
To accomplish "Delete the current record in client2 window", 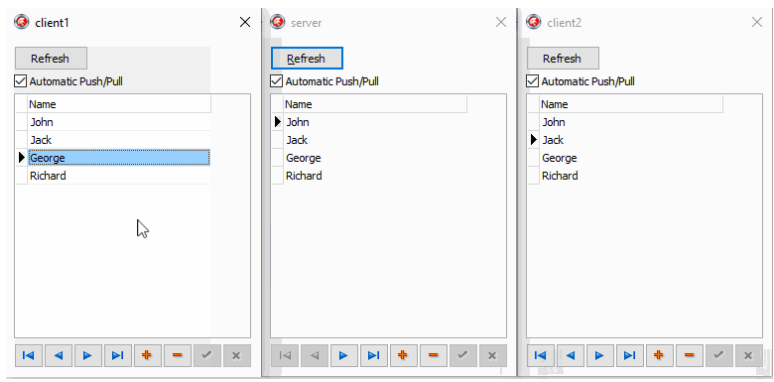I will click(689, 355).
